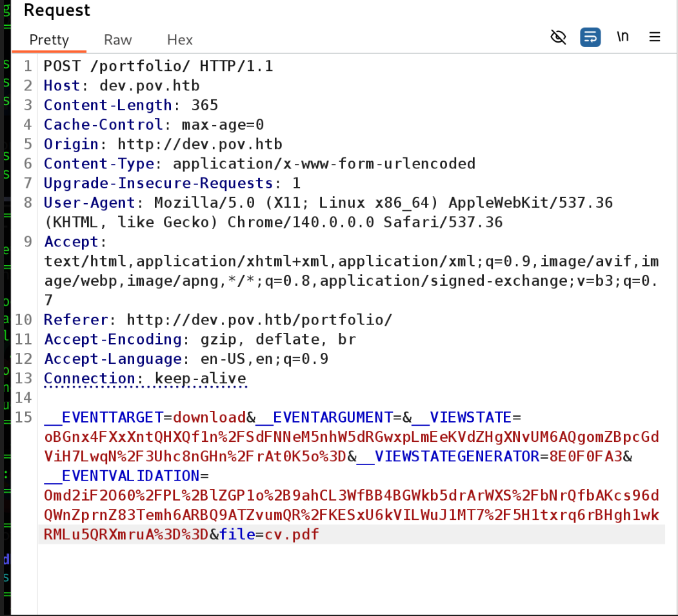Select the Origin header name

(x=72, y=144)
